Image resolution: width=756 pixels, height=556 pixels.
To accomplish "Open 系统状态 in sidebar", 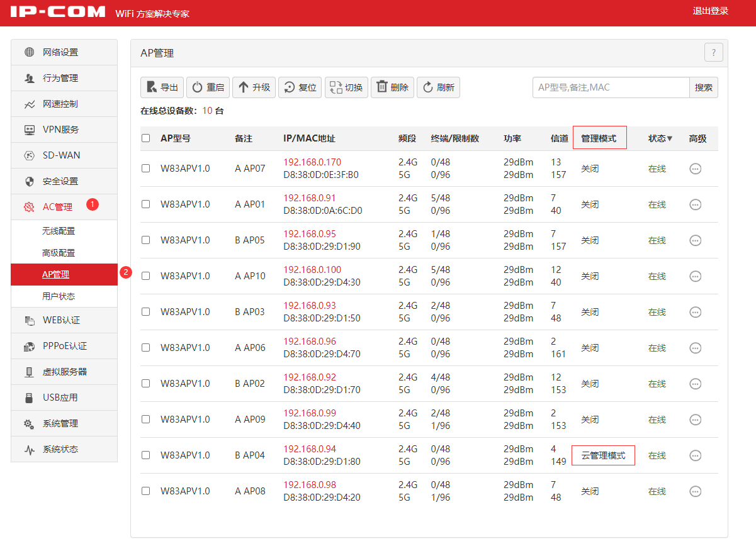I will pos(64,449).
